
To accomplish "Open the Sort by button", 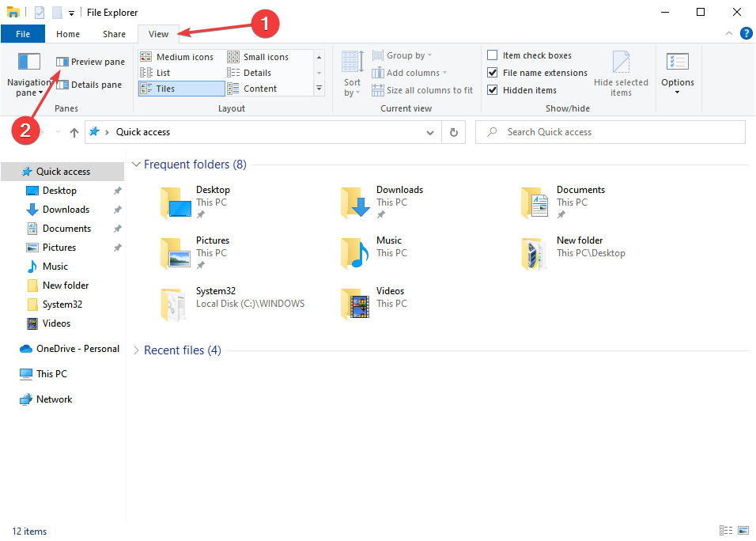I will click(352, 74).
